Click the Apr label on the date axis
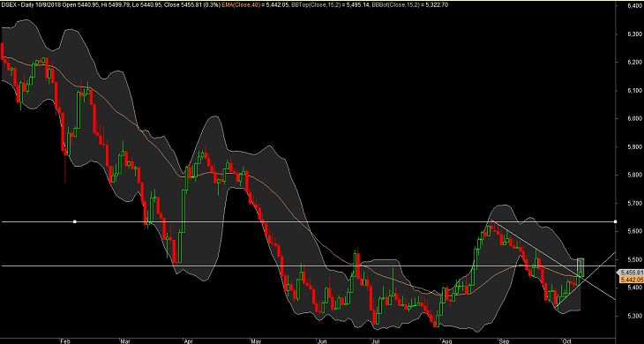 coord(189,340)
